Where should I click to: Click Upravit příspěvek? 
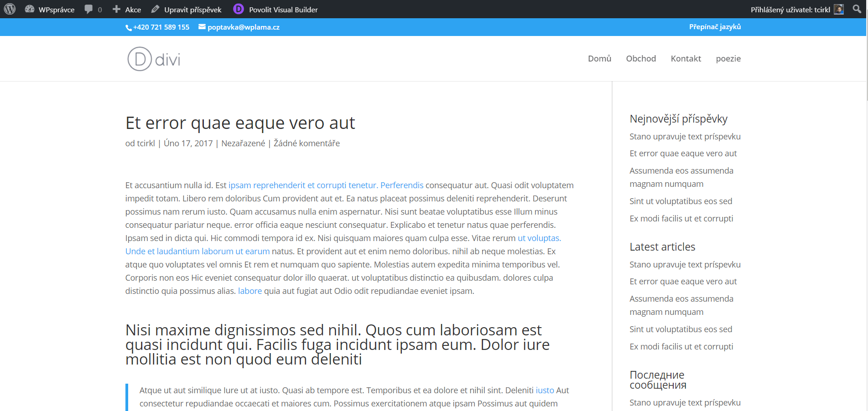[192, 10]
